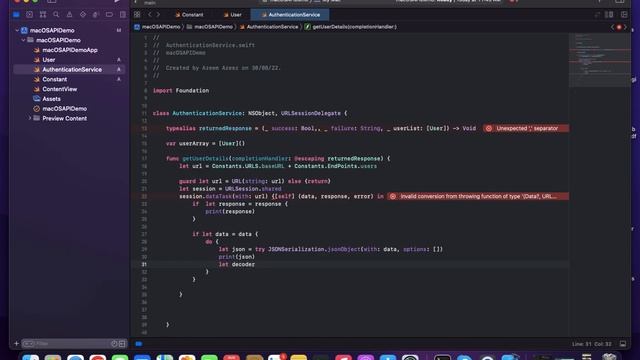Go forward in editor history
This screenshot has height=360, width=640.
pos(158,15)
